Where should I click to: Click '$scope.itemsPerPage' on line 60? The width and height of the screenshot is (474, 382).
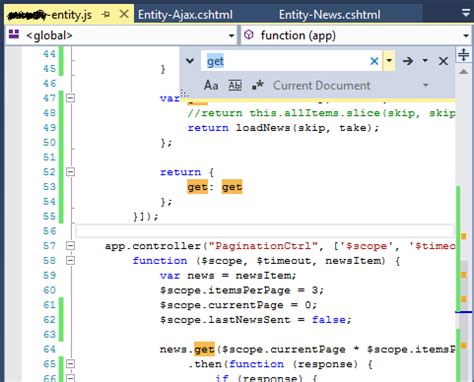225,290
